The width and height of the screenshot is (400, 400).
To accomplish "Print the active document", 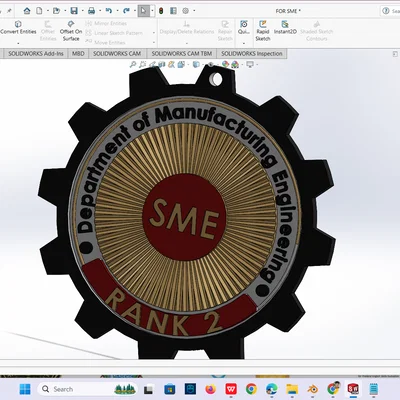I will coord(91,11).
